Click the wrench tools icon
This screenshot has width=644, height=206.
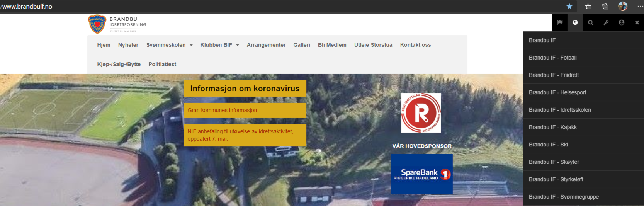coord(606,23)
